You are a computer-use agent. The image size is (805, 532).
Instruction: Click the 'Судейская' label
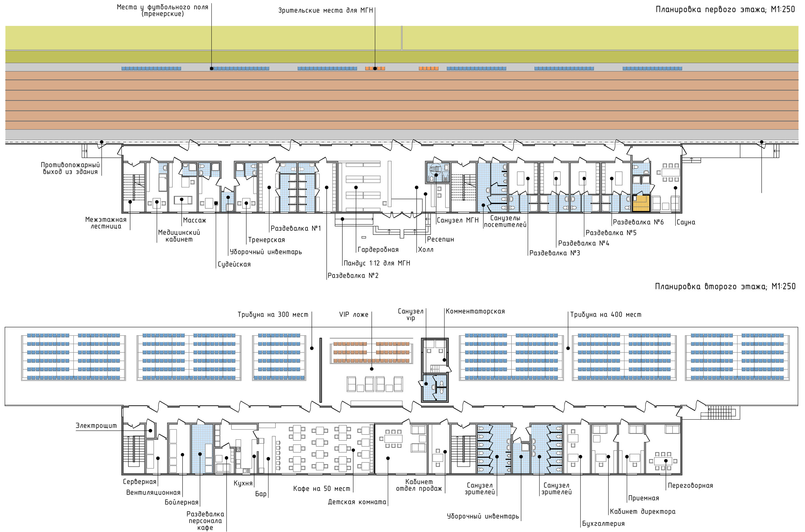click(234, 264)
